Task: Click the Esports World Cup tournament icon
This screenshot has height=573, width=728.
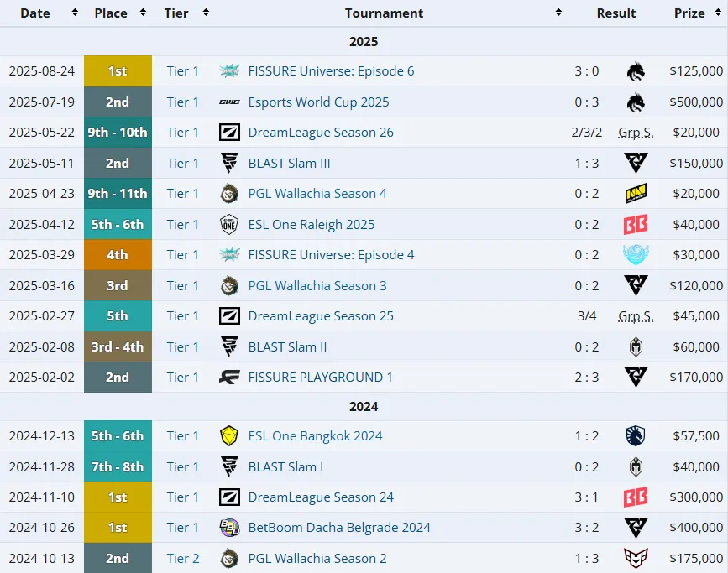Action: click(229, 102)
